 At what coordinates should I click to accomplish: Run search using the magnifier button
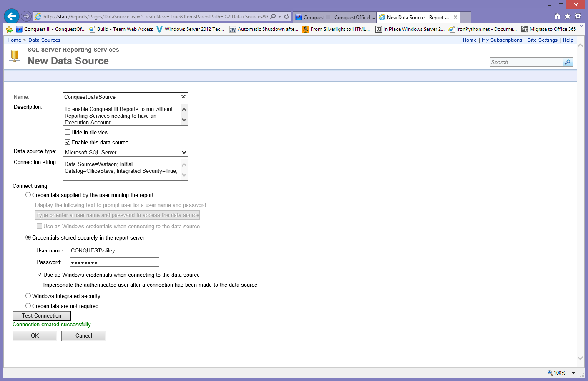(568, 62)
